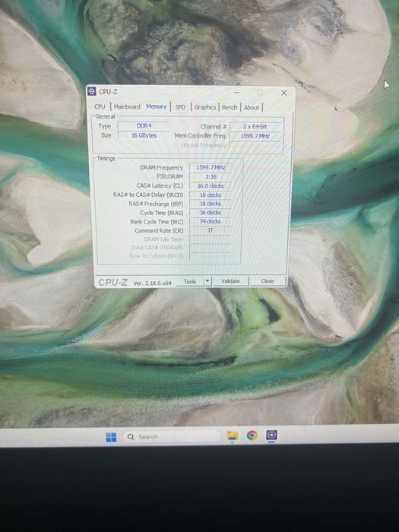Click the CPU-Z taskbar icon

coord(271,435)
